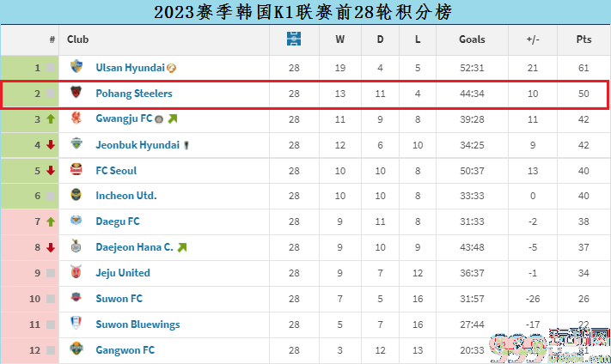Open the Incheon Utd. team link
This screenshot has height=364, width=611.
coord(126,196)
